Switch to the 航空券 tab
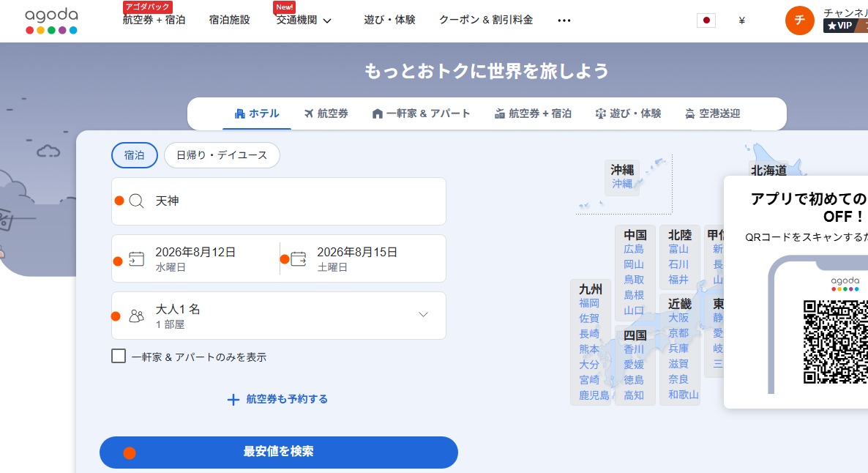868x473 pixels. point(326,113)
